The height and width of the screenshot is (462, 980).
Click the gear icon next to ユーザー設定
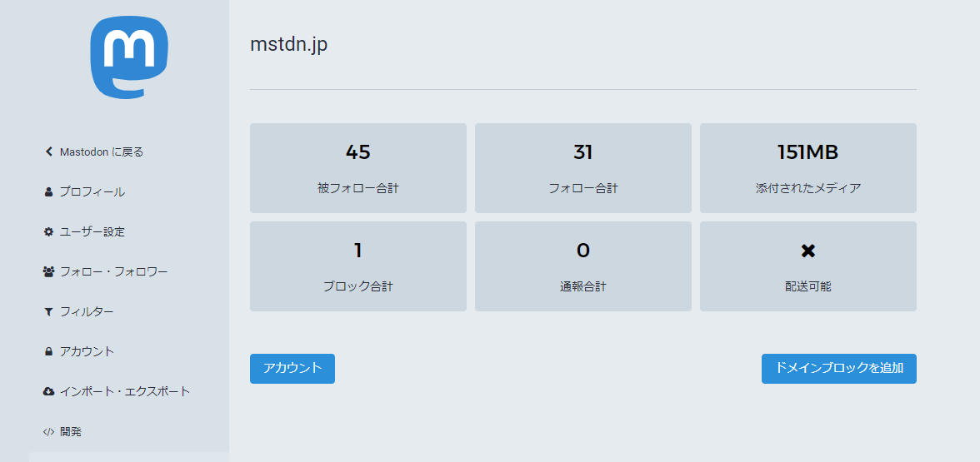click(x=48, y=232)
